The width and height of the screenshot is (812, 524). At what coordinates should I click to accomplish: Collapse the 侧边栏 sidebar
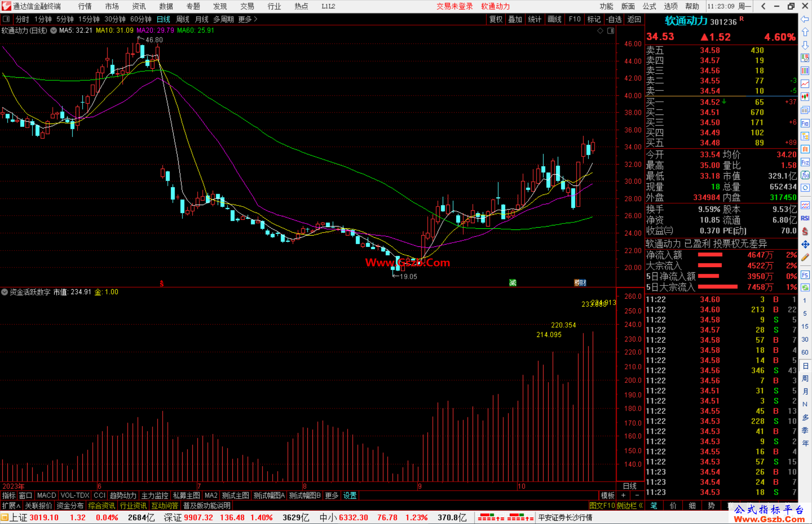[630, 506]
